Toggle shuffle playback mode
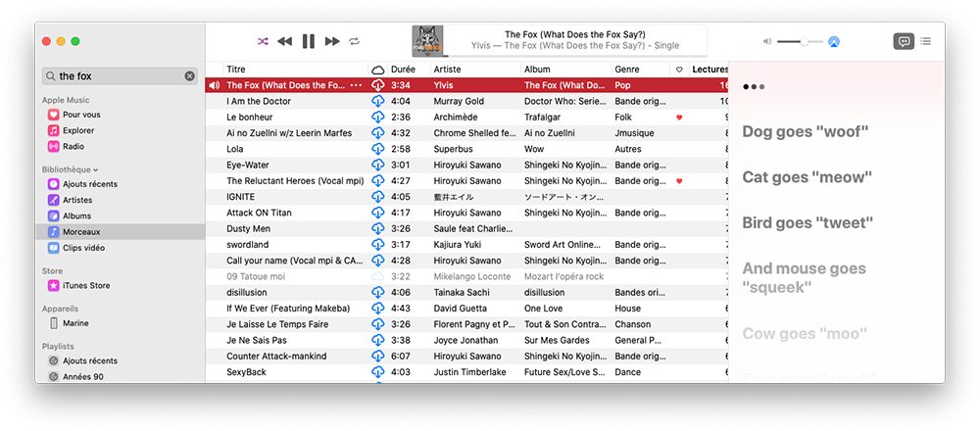This screenshot has width=980, height=431. coord(263,41)
